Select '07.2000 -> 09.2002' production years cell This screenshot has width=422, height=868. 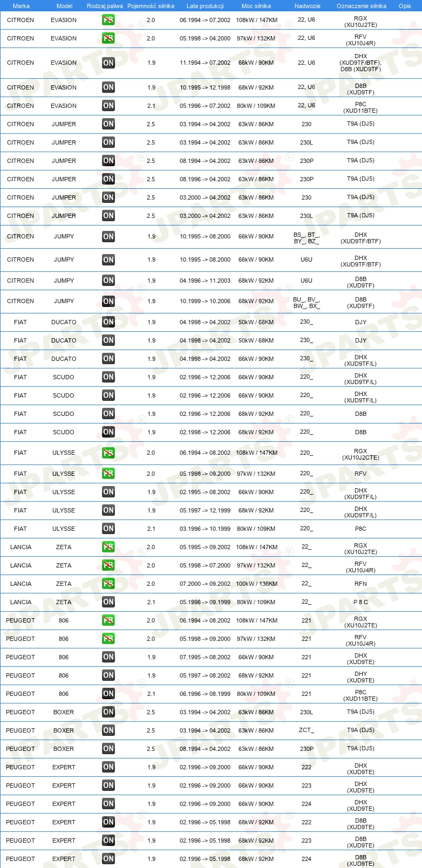click(205, 584)
